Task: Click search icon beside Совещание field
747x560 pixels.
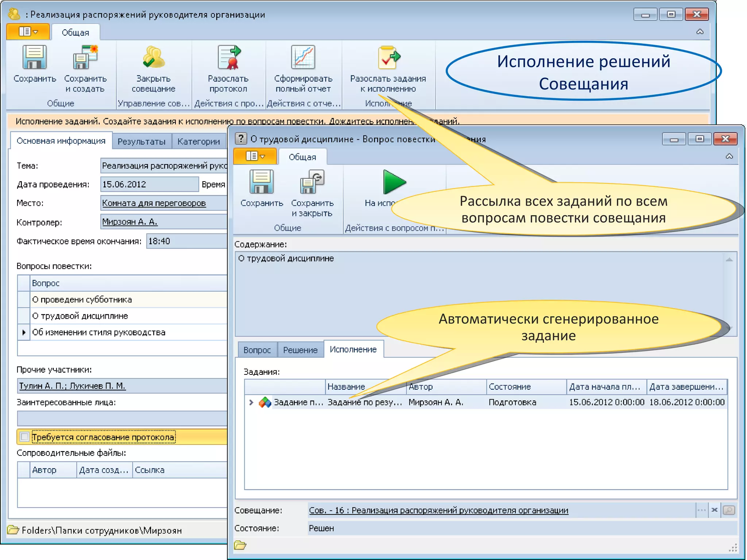Action: pyautogui.click(x=729, y=510)
